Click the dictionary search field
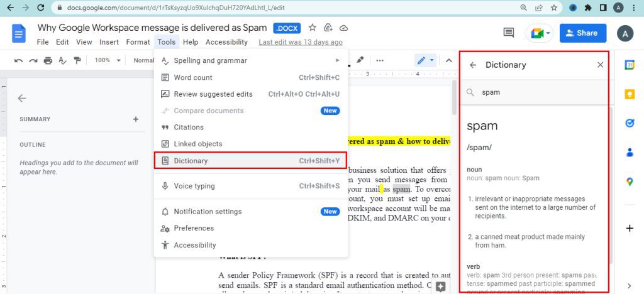644x294 pixels. tap(534, 92)
